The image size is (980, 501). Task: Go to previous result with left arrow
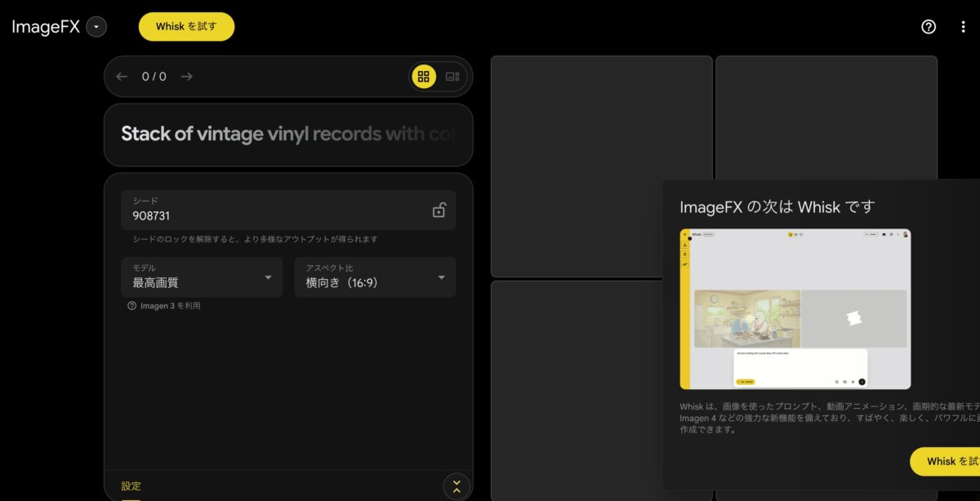(x=122, y=77)
